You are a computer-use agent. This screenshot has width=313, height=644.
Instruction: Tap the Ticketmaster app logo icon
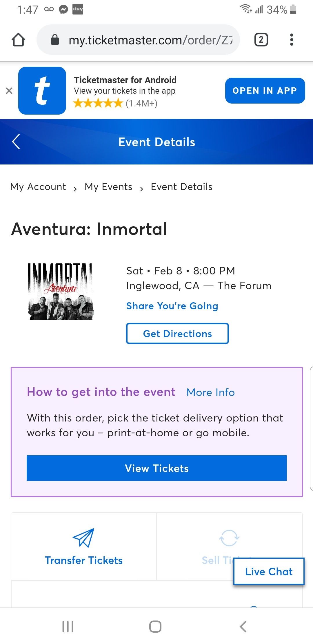42,91
